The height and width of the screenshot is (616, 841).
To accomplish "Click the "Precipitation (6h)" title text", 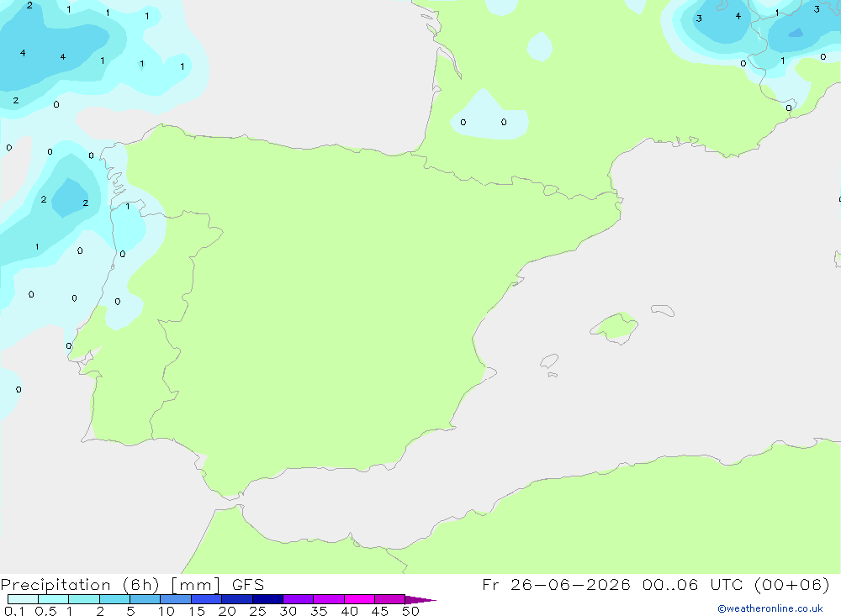I will 80,585.
